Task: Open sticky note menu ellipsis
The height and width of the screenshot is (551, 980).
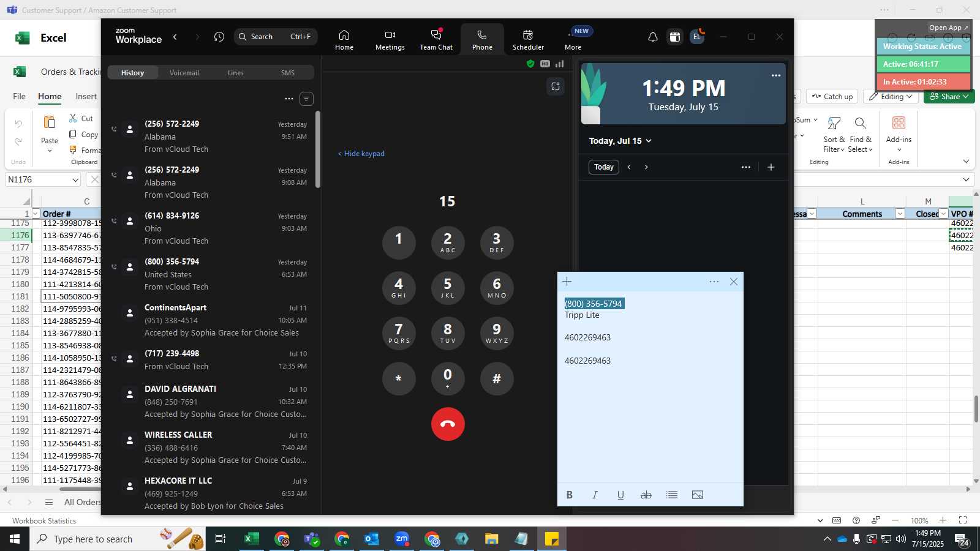Action: 714,282
